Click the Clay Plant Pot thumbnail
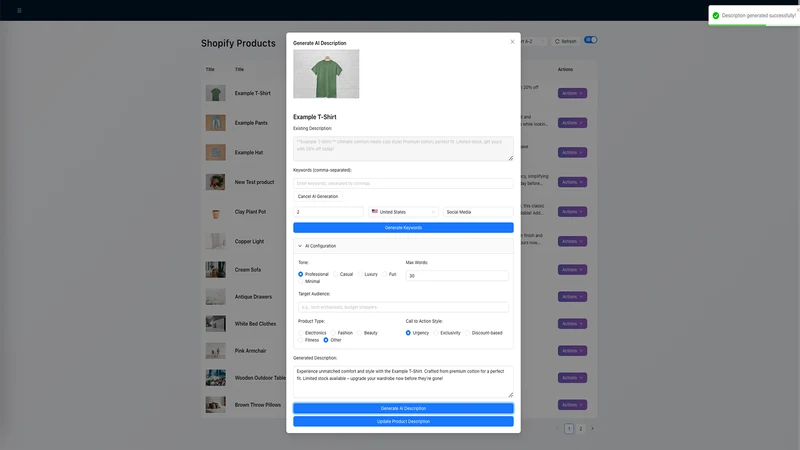Image resolution: width=800 pixels, height=450 pixels. [x=215, y=212]
